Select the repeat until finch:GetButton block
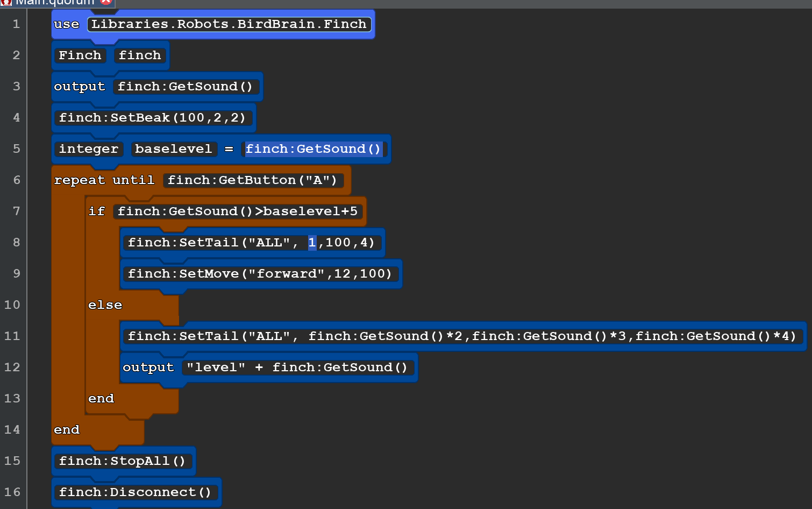Screen dimensions: 812x509 point(104,180)
